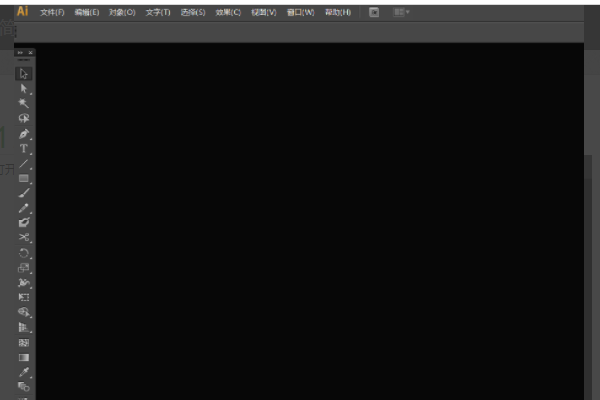Close the floating tools panel
600x400 pixels.
pos(31,52)
